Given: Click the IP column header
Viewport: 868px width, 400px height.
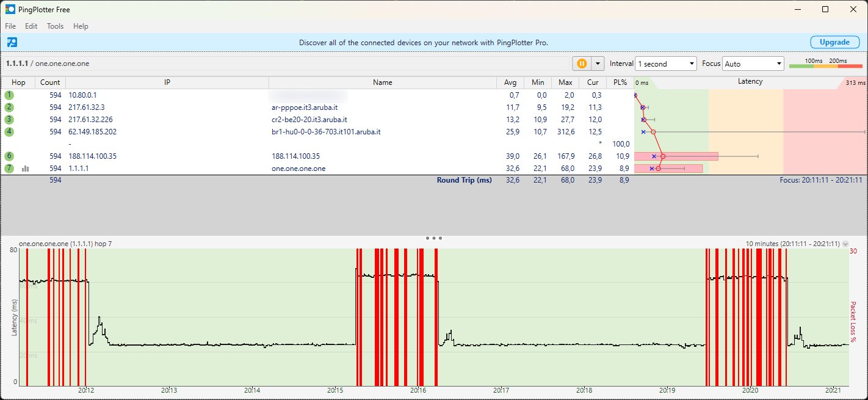Looking at the screenshot, I should [x=167, y=82].
